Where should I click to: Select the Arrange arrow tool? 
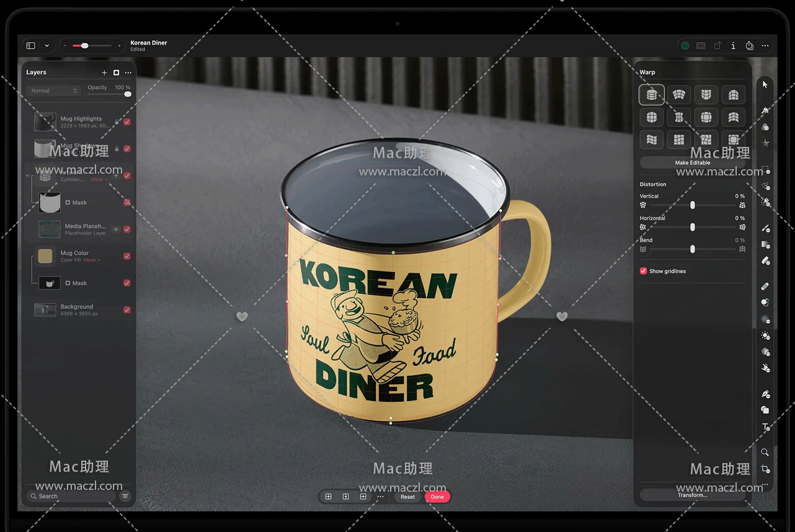(765, 84)
